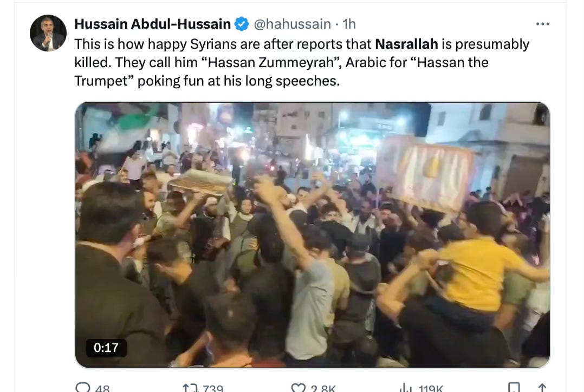Click Hussain Abdul-Hussain's profile avatar
The image size is (584, 392).
click(48, 33)
